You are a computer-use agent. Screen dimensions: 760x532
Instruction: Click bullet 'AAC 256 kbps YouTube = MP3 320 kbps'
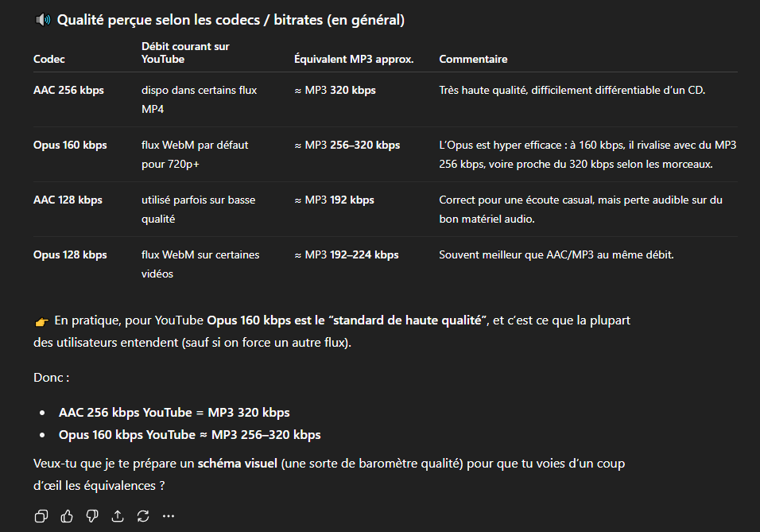174,413
